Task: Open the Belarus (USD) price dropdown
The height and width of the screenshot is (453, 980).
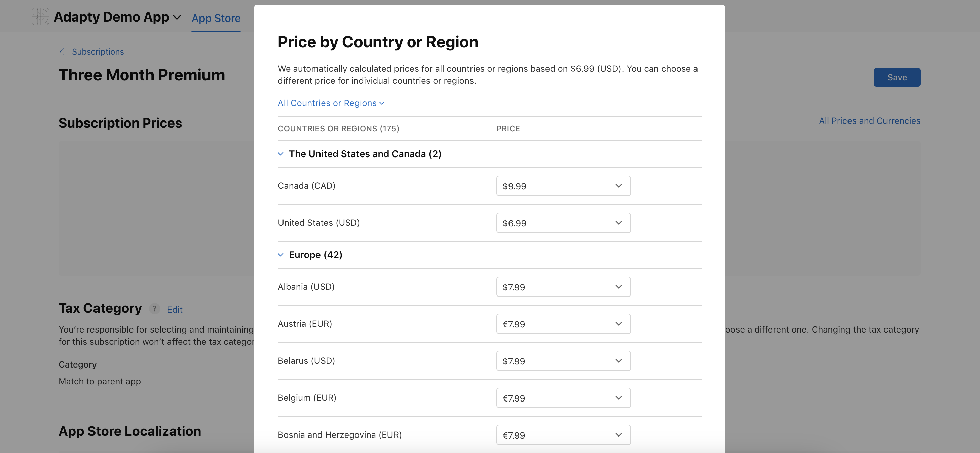Action: 563,360
